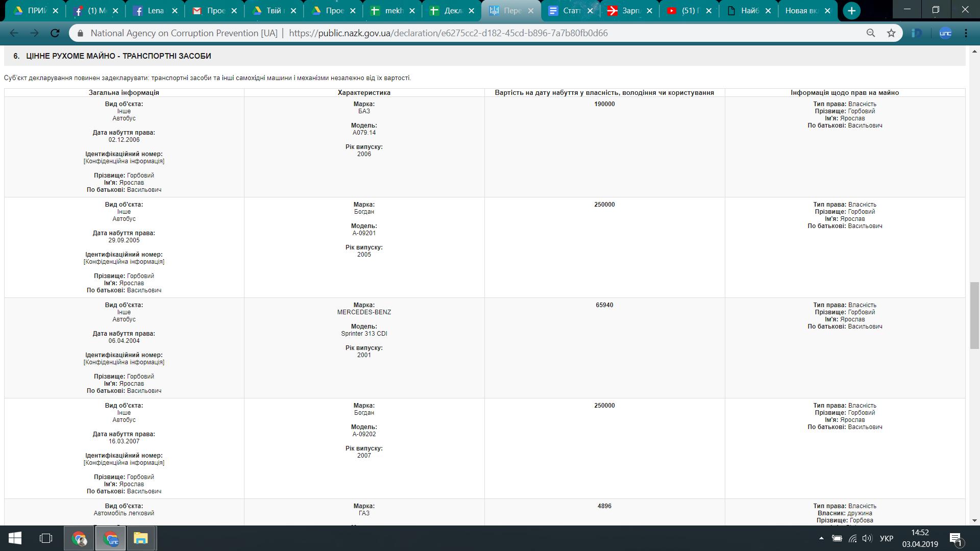Click the UNC profile extension icon
980x551 pixels.
pyautogui.click(x=945, y=33)
